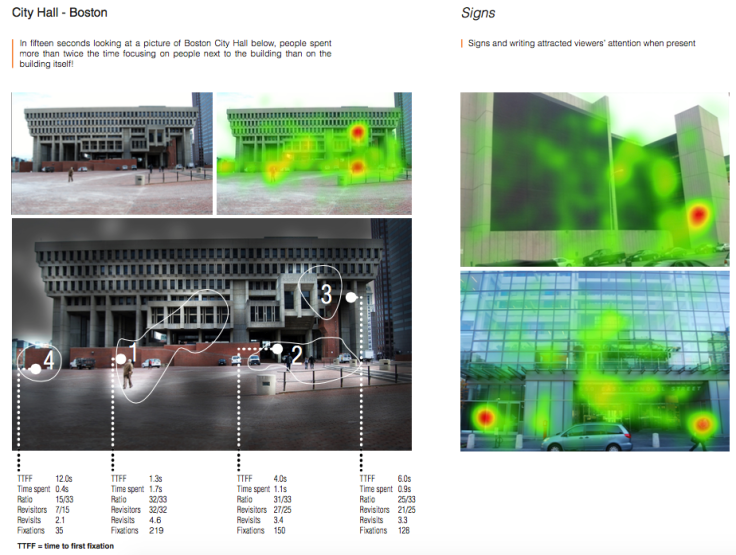Click white dot marker beside region 3

coord(351,297)
